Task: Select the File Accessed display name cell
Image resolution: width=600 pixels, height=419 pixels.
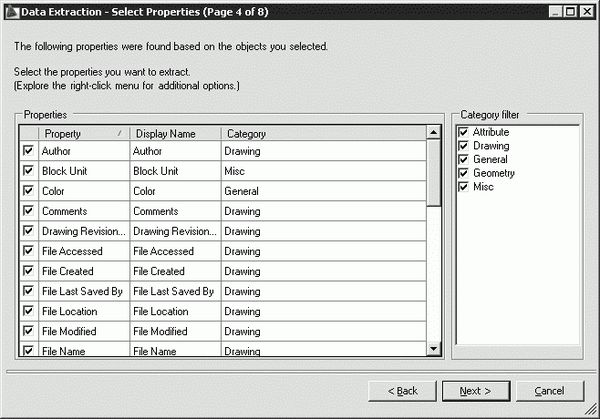Action: click(176, 251)
